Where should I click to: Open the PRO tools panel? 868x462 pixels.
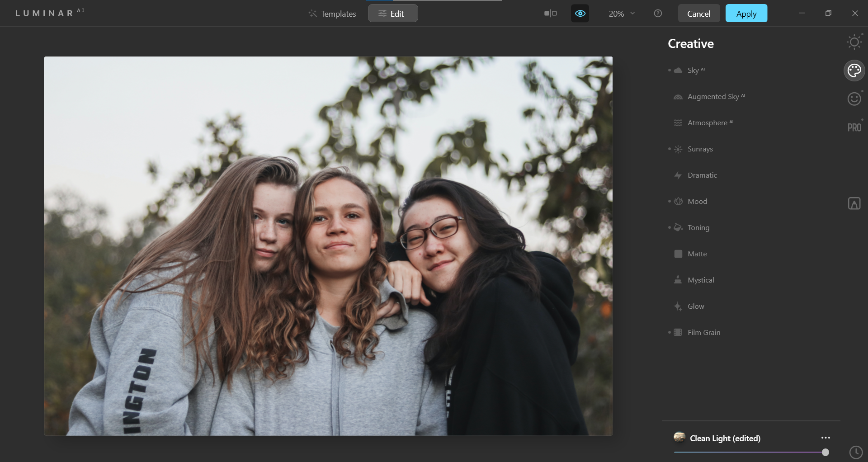[x=854, y=127]
